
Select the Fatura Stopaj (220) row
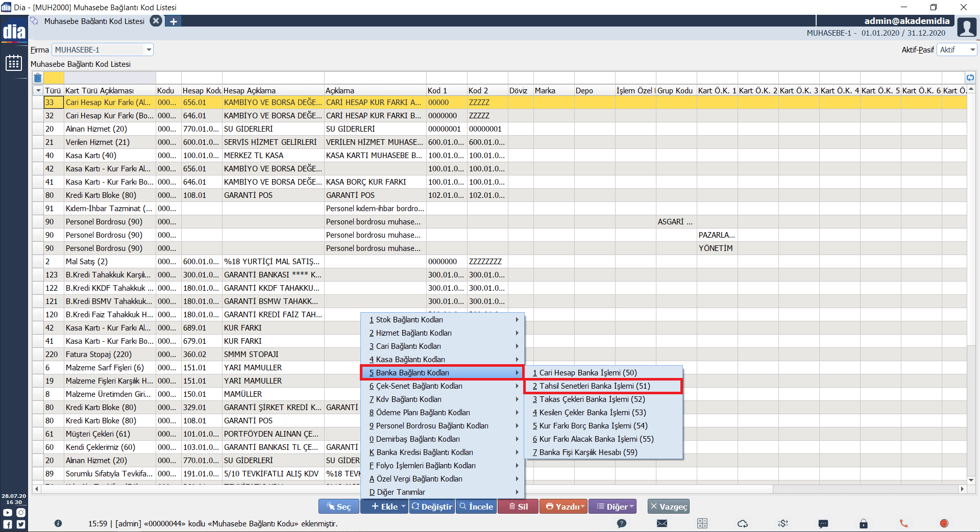click(x=499, y=354)
